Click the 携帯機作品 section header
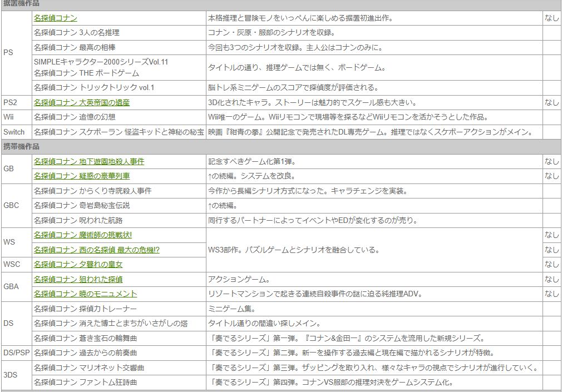The width and height of the screenshot is (562, 392). click(x=21, y=147)
